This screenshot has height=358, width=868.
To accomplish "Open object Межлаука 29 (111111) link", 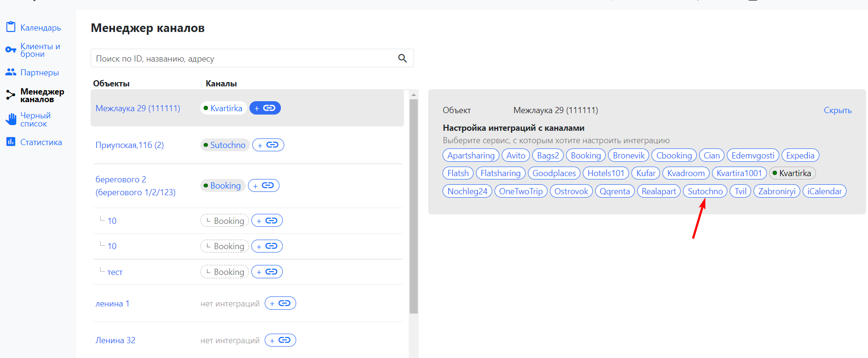I will pos(138,108).
